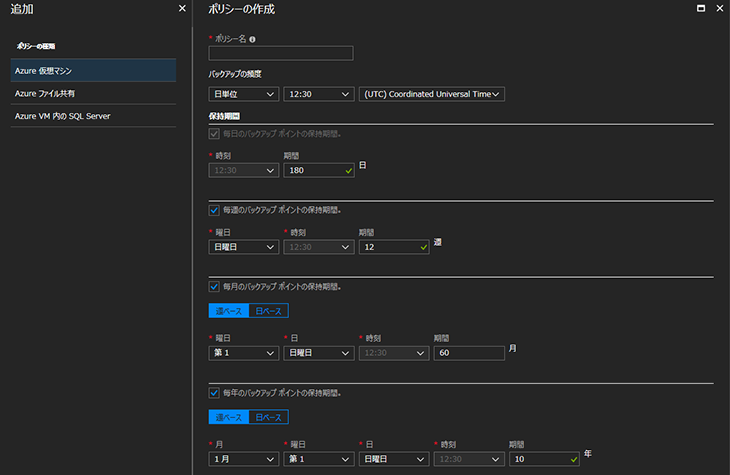Switch yearly retention to 日ベース

coord(268,417)
